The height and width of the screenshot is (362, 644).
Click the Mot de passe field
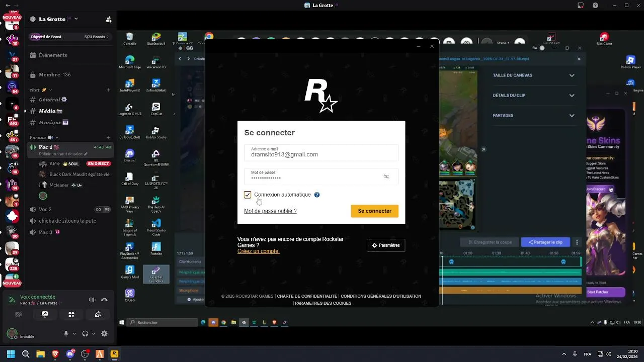(x=321, y=176)
